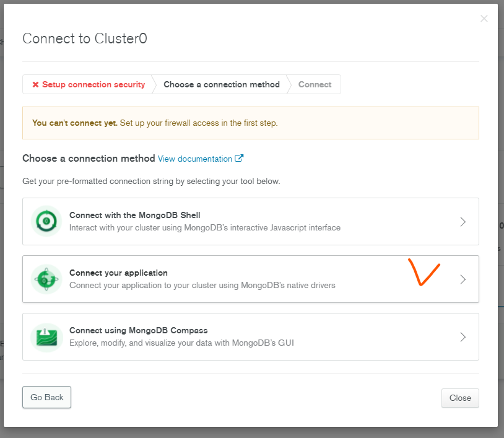Click the MongoDB Compass green icon
The height and width of the screenshot is (438, 504).
coord(46,337)
